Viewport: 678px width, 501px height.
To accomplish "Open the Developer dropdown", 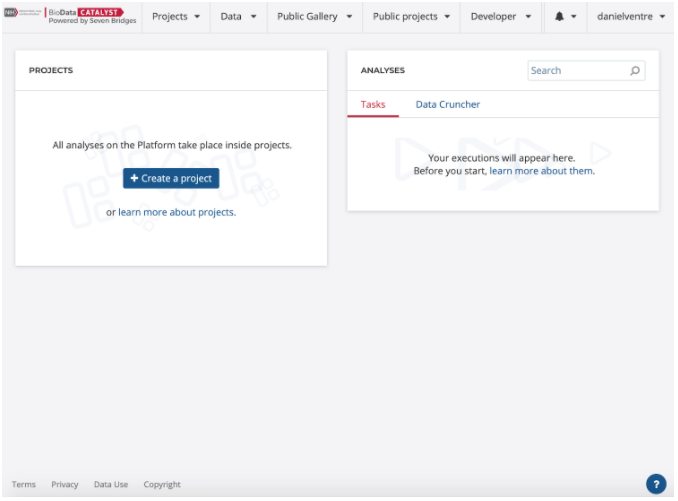I will tap(501, 16).
